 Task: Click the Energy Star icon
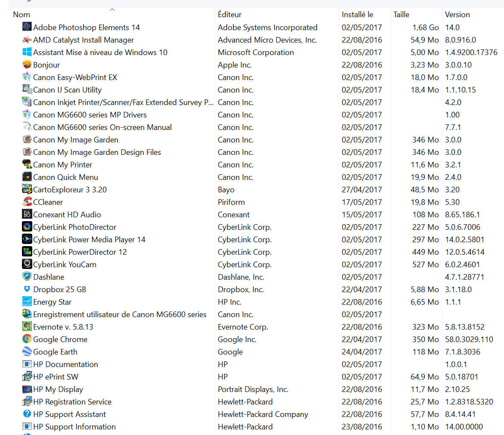(27, 301)
